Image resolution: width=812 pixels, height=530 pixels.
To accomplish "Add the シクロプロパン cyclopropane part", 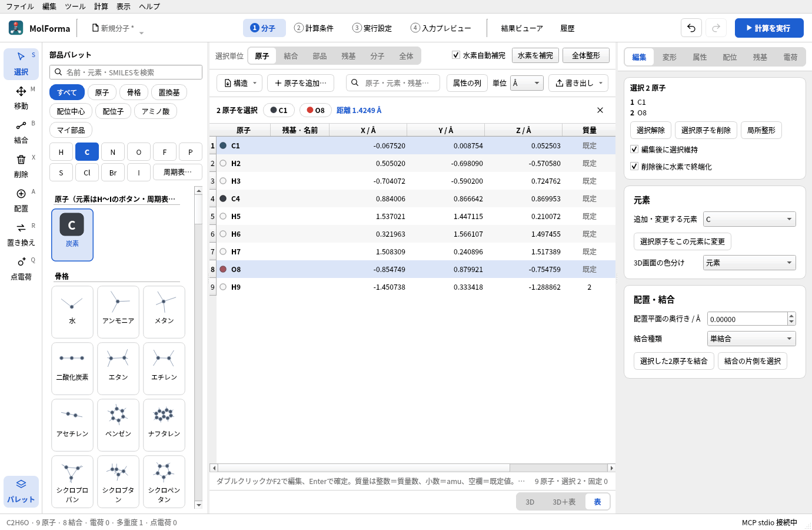I will (x=72, y=481).
